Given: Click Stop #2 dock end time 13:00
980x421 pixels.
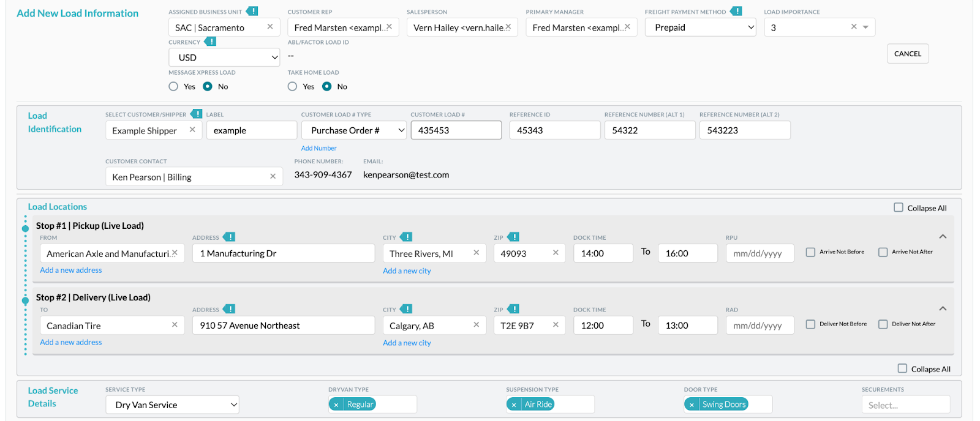Looking at the screenshot, I should pyautogui.click(x=688, y=326).
